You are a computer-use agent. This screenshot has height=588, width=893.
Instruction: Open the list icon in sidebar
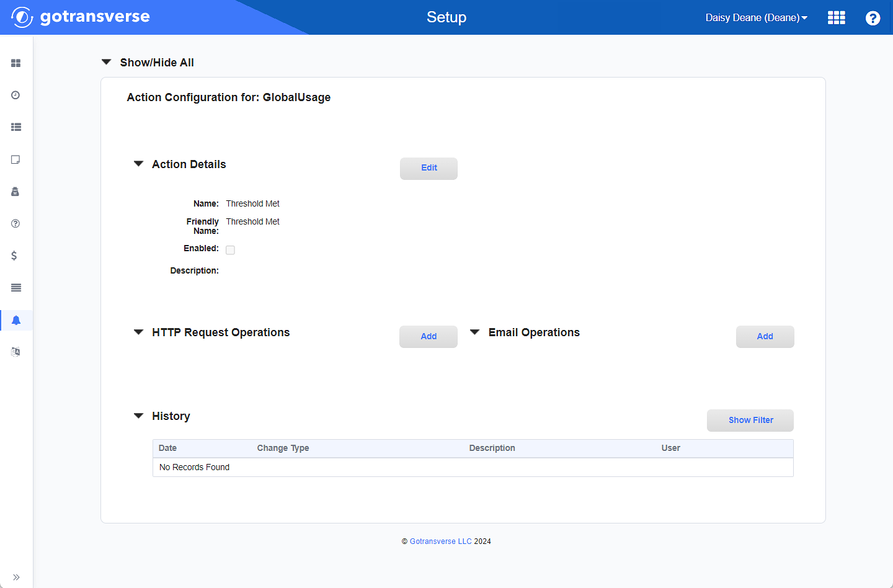coord(16,127)
